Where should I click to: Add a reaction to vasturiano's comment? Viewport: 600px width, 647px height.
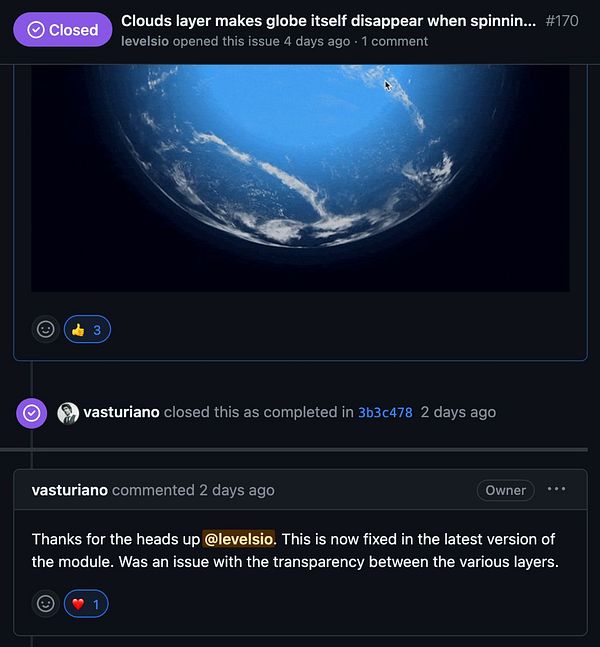[x=45, y=603]
